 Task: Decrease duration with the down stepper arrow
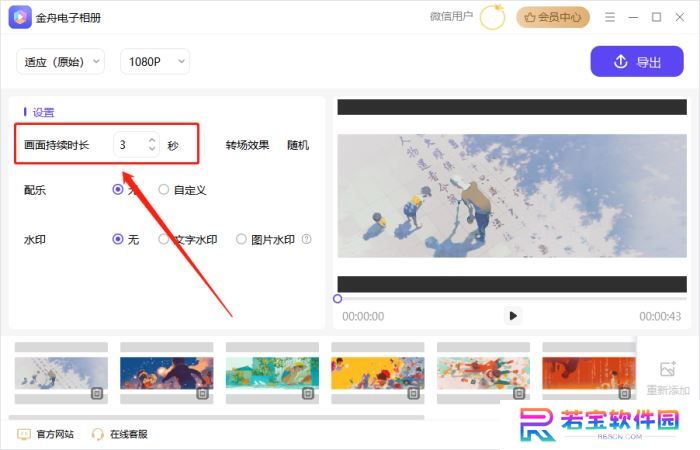coord(152,149)
